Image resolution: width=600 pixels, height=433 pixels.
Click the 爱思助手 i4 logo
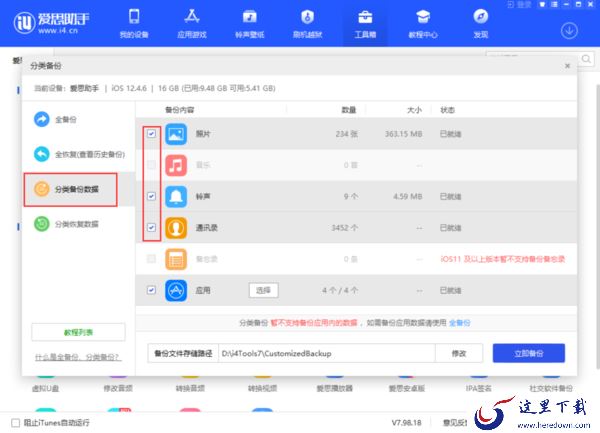point(52,23)
